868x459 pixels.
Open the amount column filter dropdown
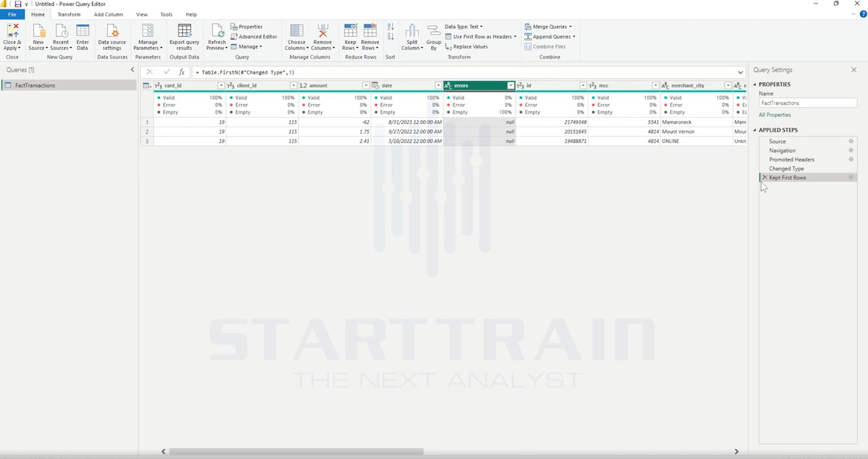366,85
